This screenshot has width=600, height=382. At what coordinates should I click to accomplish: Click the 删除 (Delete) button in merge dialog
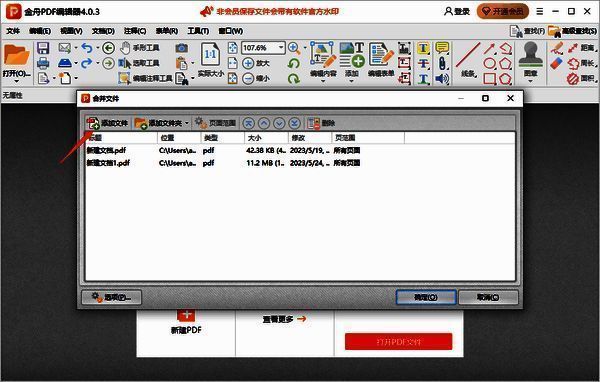(x=321, y=123)
